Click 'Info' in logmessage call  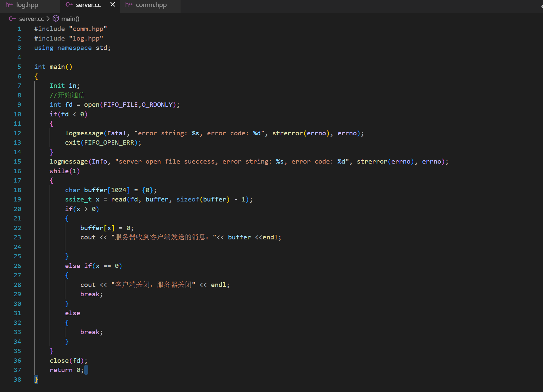[99, 162]
